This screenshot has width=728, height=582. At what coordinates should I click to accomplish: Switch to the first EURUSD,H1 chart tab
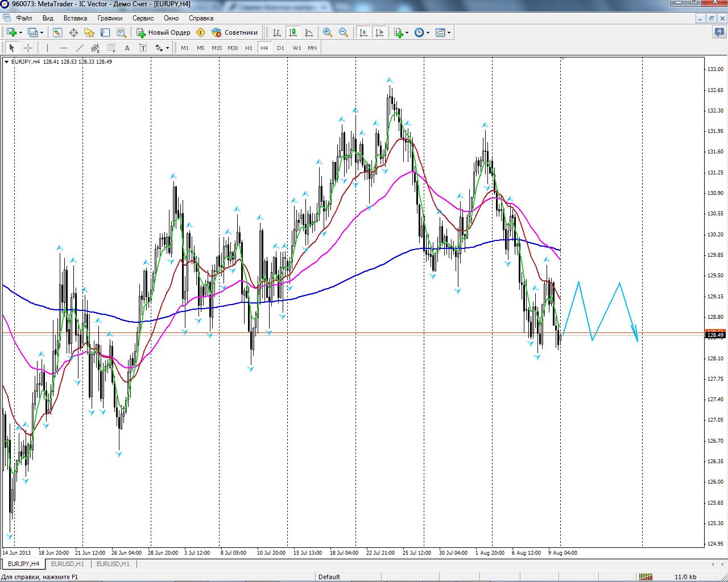[67, 564]
